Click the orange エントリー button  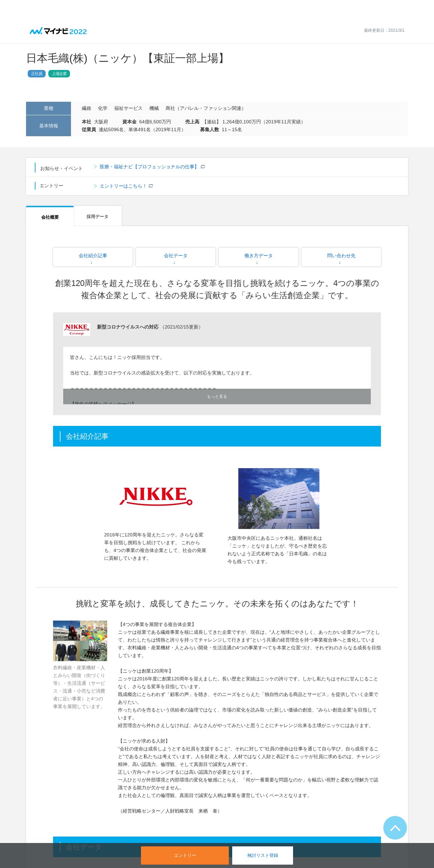185,855
